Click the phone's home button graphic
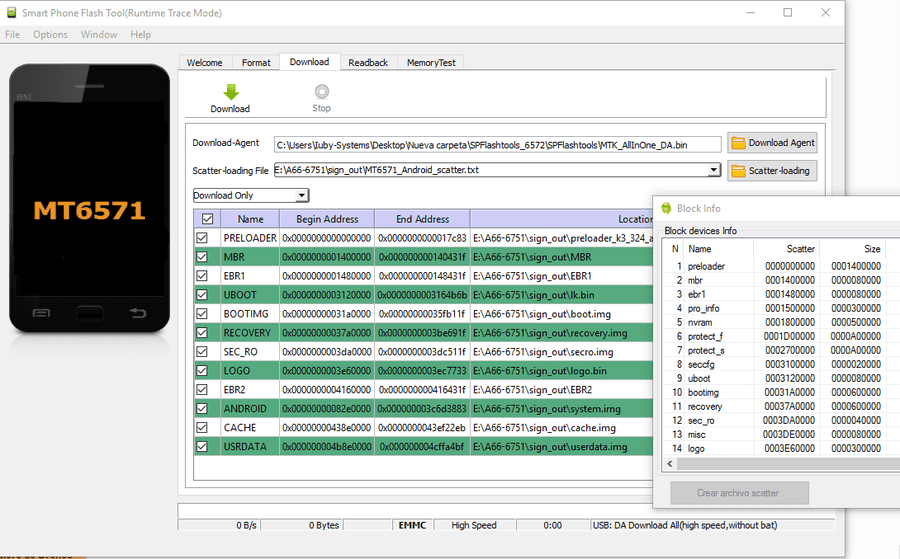The image size is (900, 559). (90, 313)
